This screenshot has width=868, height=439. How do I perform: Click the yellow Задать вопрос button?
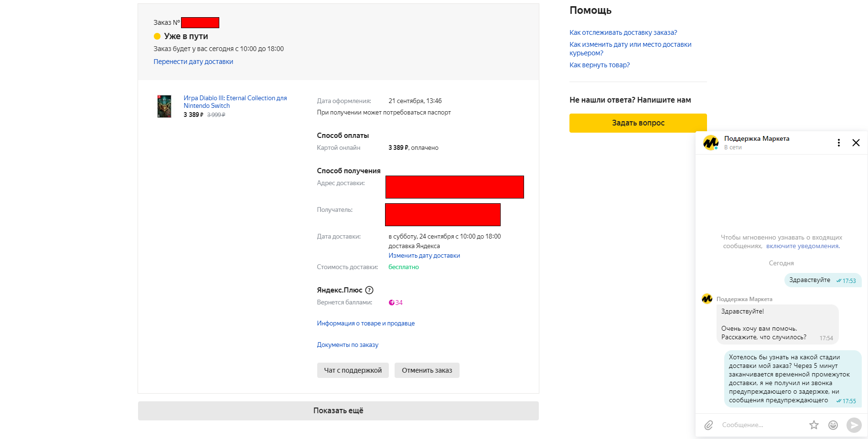(638, 123)
